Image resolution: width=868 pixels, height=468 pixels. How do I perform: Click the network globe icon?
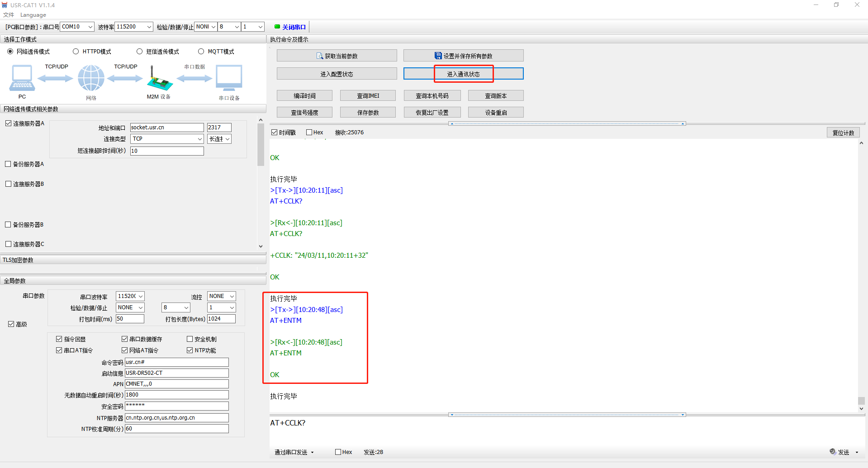(x=91, y=78)
